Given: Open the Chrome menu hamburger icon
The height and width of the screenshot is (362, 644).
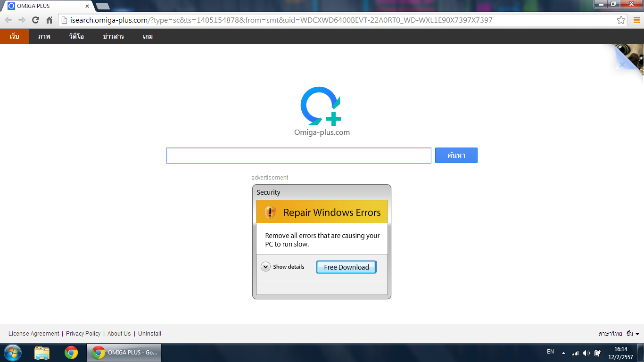Looking at the screenshot, I should [x=636, y=20].
